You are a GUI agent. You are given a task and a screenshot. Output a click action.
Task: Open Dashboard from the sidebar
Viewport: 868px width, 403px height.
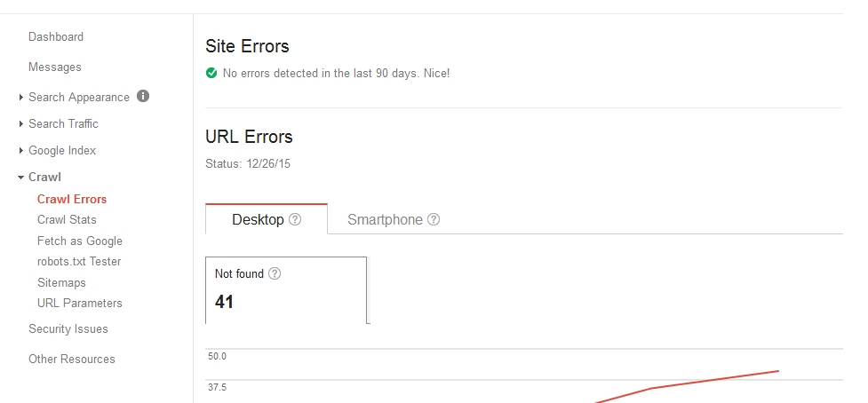click(x=56, y=37)
